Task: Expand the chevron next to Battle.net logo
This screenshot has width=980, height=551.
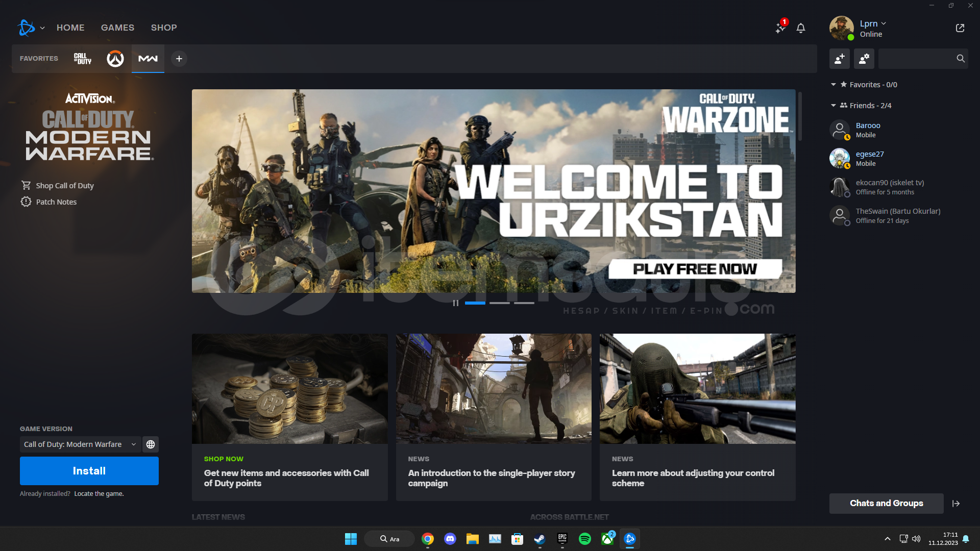Action: pos(42,28)
